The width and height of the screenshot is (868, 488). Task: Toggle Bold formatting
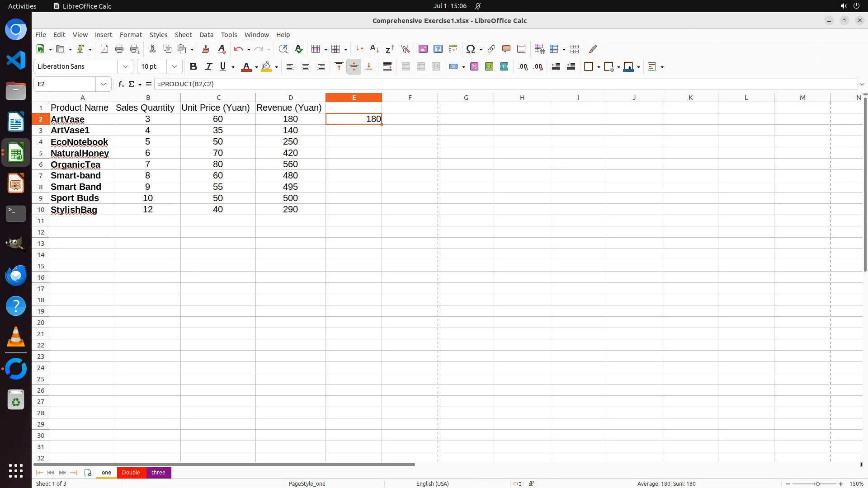(x=193, y=66)
